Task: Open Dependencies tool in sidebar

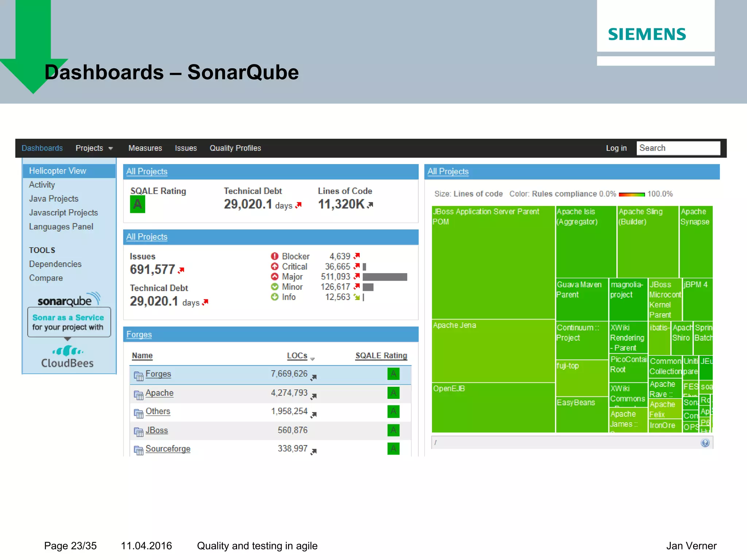Action: click(55, 264)
